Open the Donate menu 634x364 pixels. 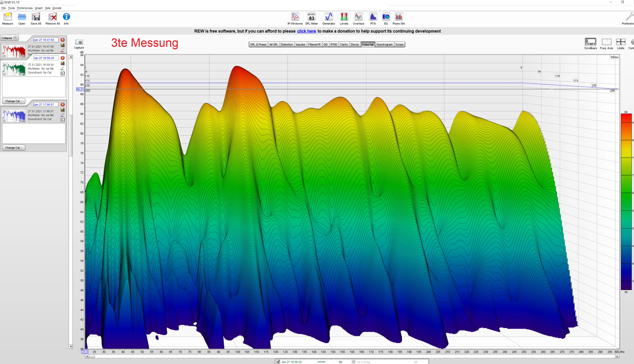[57, 8]
